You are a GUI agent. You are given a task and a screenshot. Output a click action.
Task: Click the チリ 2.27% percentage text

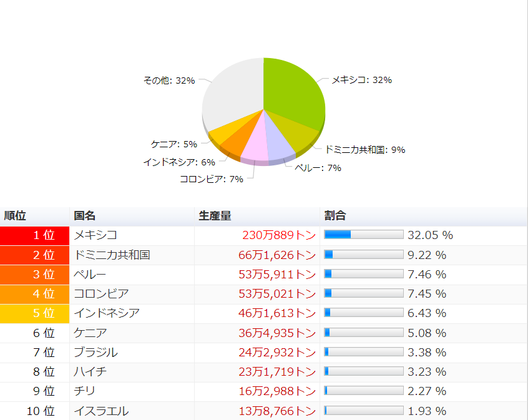click(x=427, y=391)
